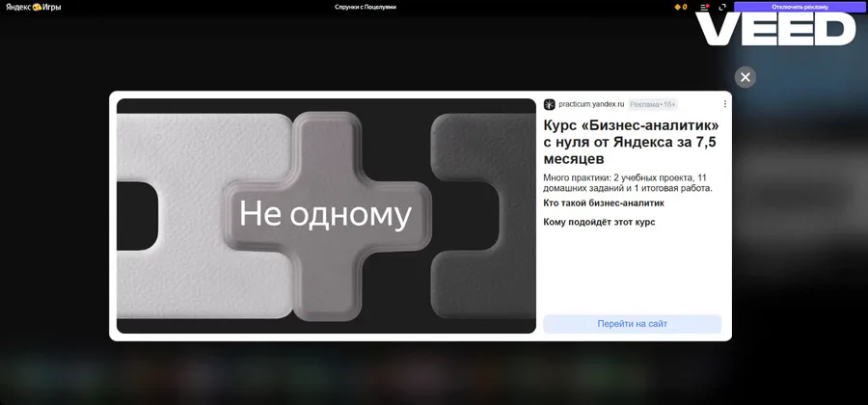
Task: Open the notifications list icon with red dot
Action: (x=705, y=7)
